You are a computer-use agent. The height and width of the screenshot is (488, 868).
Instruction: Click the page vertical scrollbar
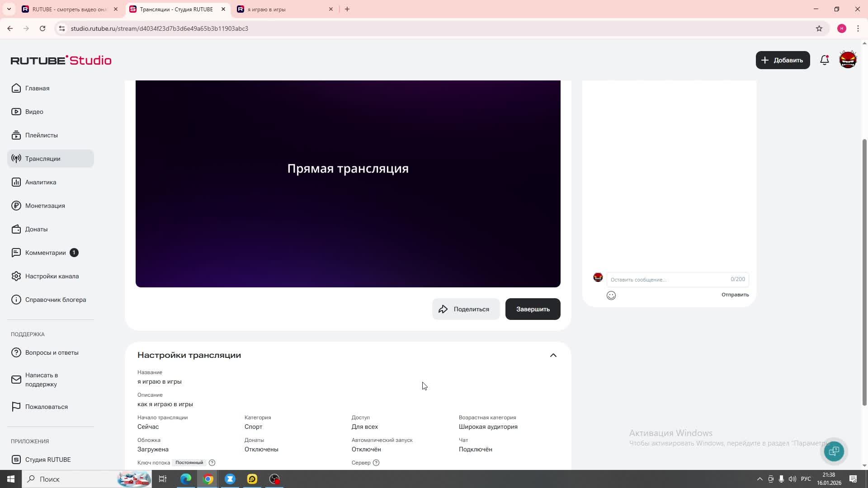point(864,271)
